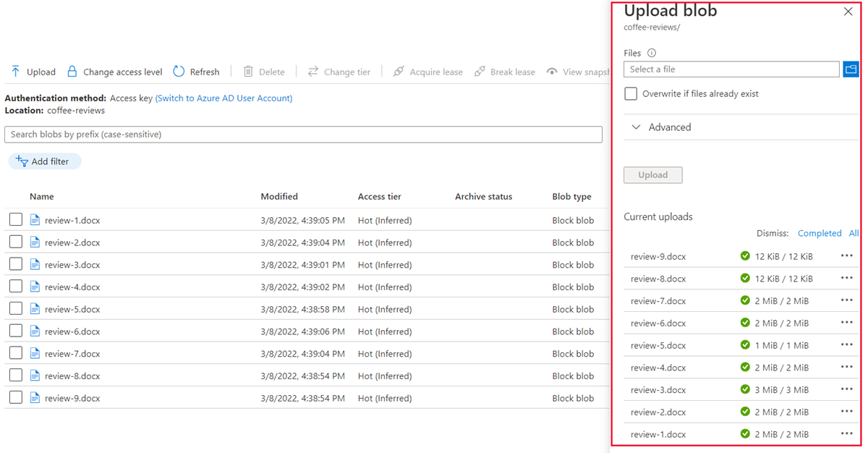The image size is (868, 453).
Task: Click the Change access level lock icon
Action: [x=72, y=72]
